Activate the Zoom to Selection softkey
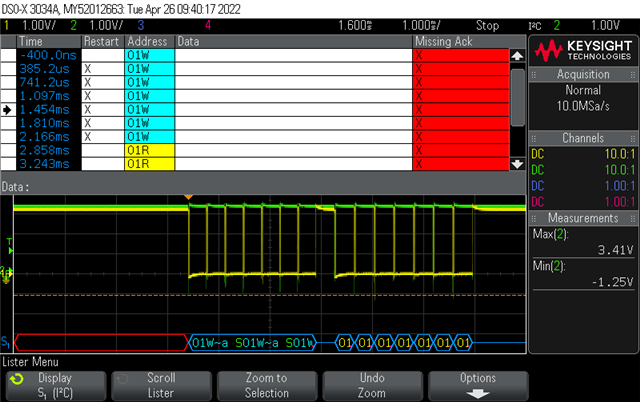This screenshot has height=402, width=640. (x=267, y=386)
